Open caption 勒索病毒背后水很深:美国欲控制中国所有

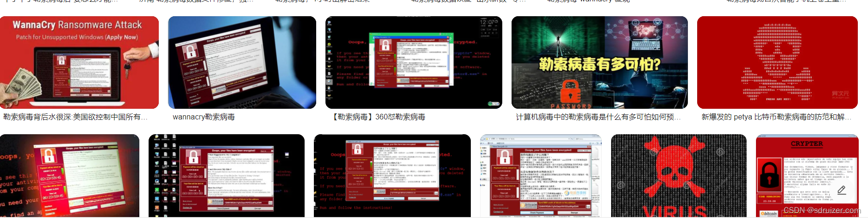[x=75, y=117]
